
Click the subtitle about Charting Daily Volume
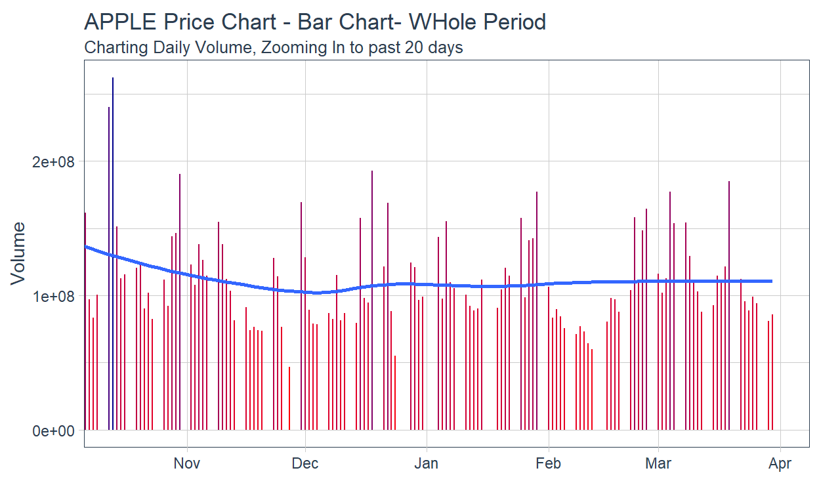click(x=274, y=48)
